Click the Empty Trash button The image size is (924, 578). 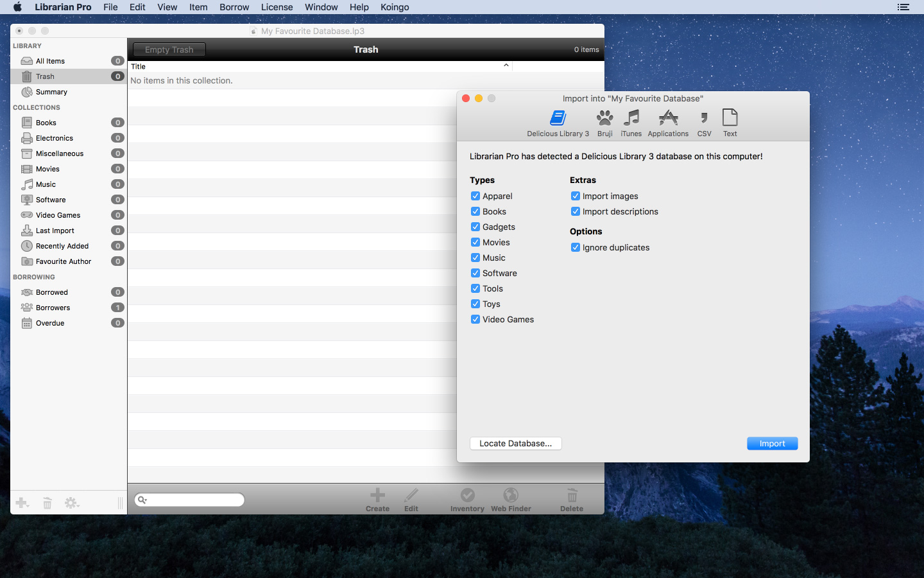point(169,49)
